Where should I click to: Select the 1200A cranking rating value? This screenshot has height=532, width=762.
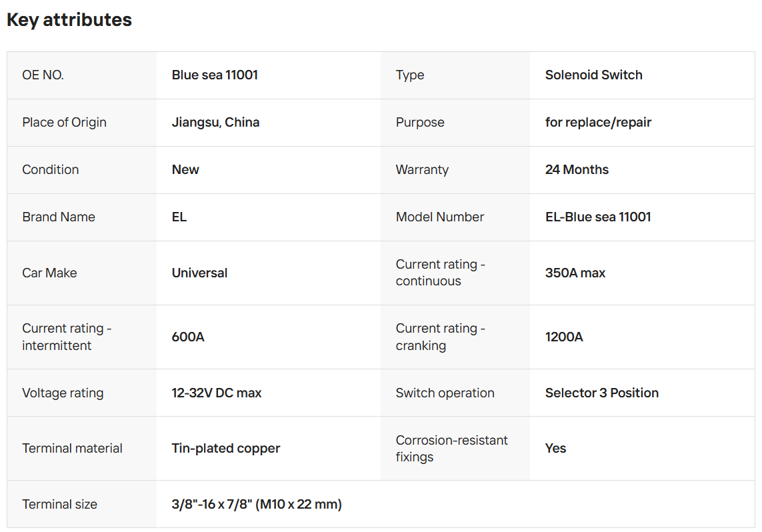pos(563,337)
